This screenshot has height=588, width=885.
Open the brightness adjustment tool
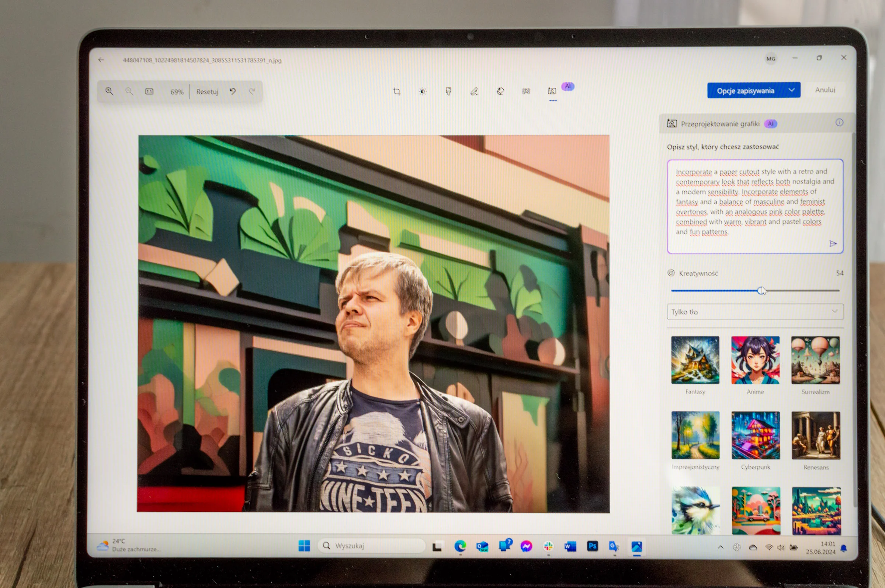pos(423,91)
